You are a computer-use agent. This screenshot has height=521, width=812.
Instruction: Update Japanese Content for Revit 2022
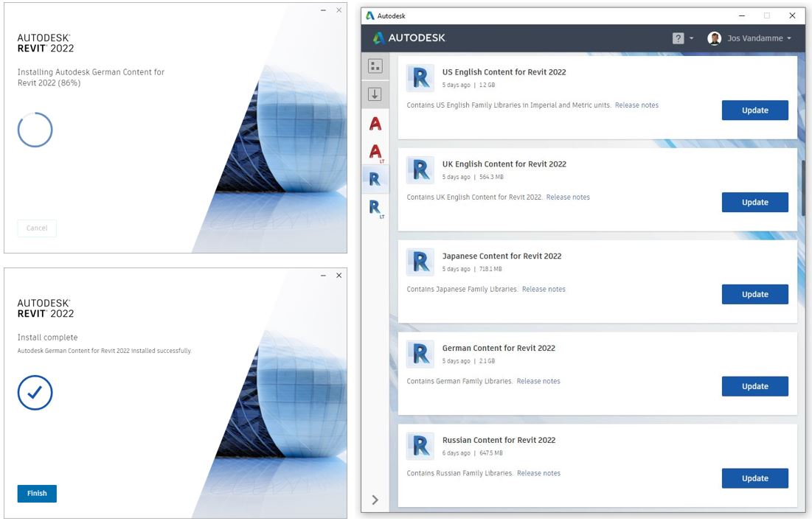pos(755,294)
